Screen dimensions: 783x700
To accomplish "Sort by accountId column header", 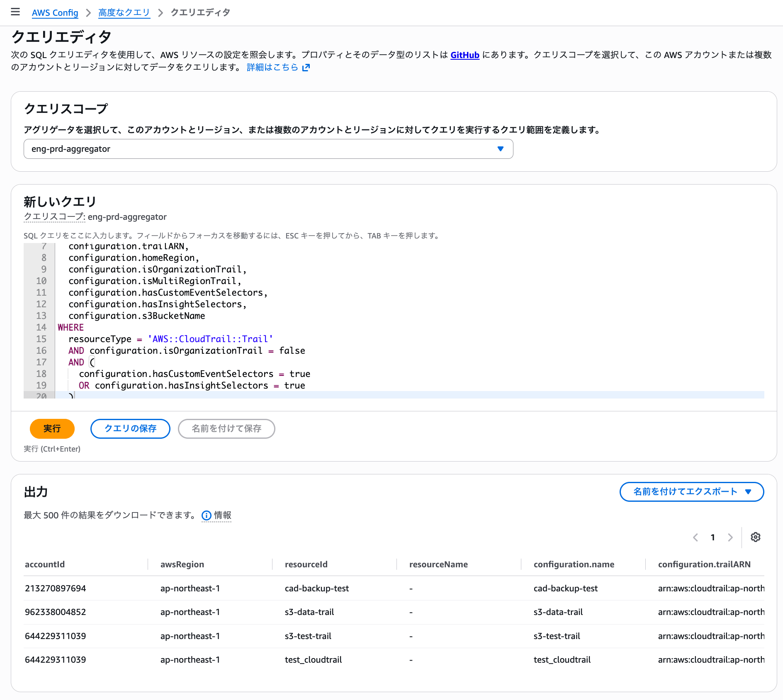I will coord(45,564).
